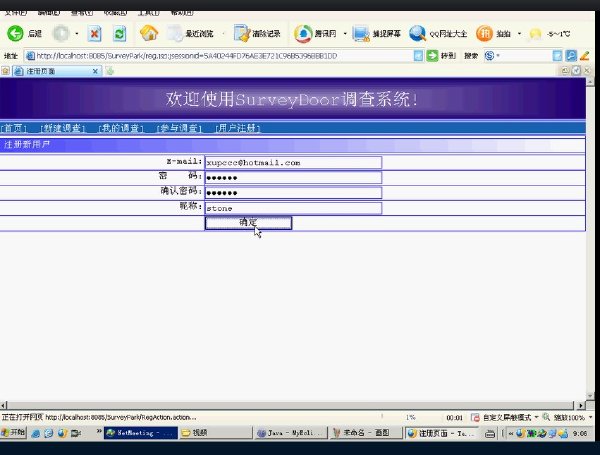Close the 注册页面 tab
600x455 pixels.
[x=95, y=71]
